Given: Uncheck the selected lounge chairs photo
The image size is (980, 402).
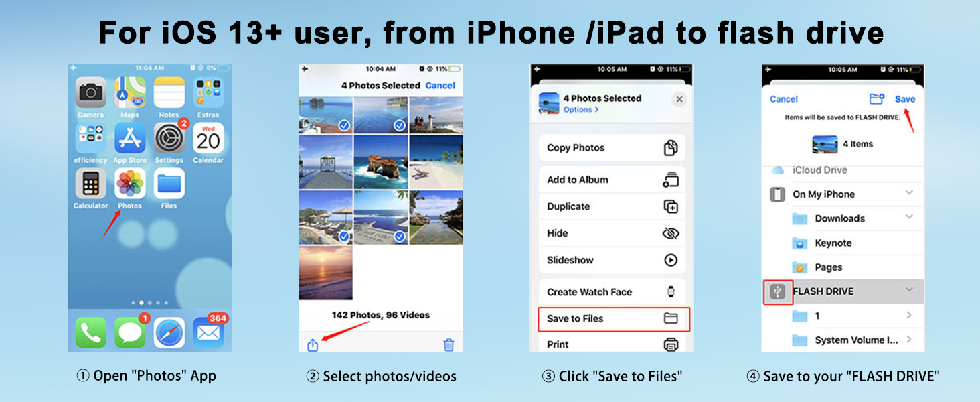Looking at the screenshot, I should tap(325, 217).
